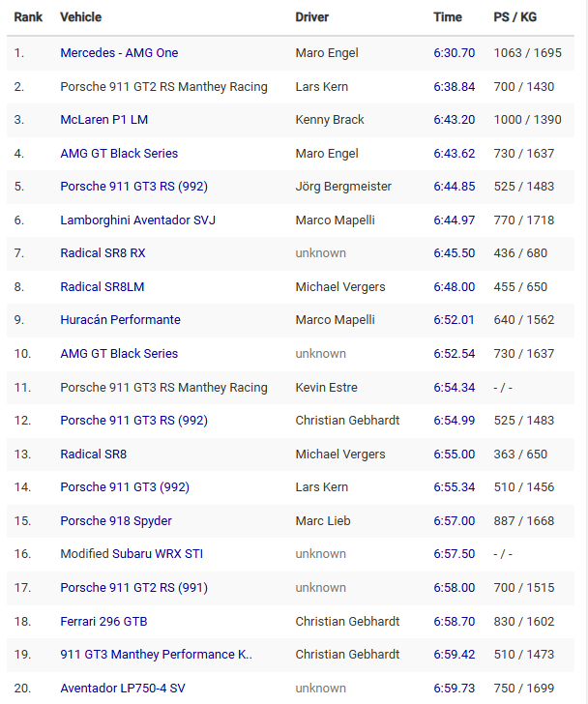Open the 911 GT3 Manthey Performance Kit link
588x704 pixels.
coord(157,655)
